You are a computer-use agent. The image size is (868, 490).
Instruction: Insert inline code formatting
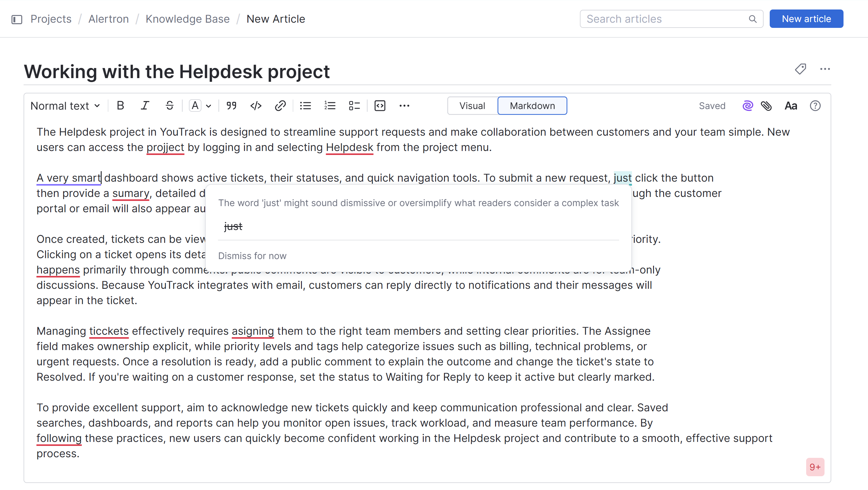pos(256,106)
